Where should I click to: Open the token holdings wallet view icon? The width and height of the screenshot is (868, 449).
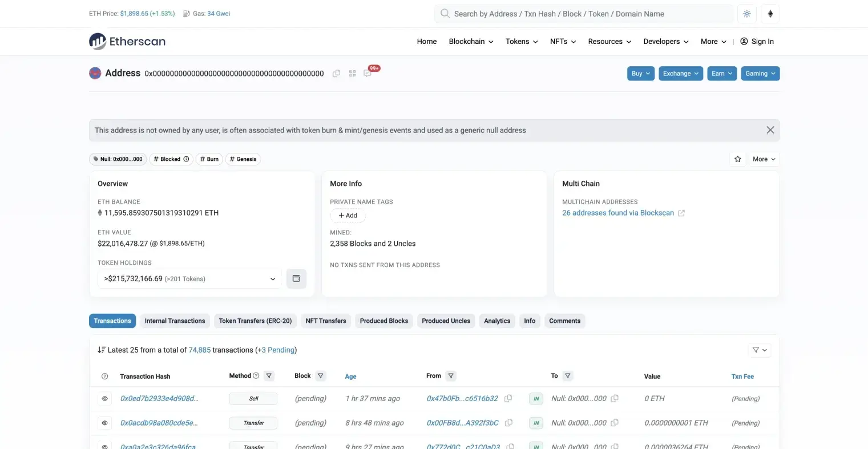296,278
